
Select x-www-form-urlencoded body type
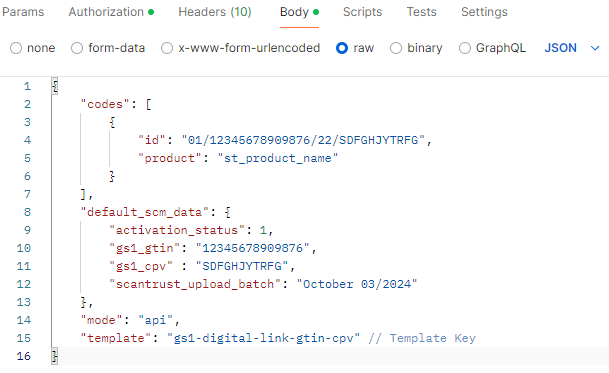tap(167, 48)
